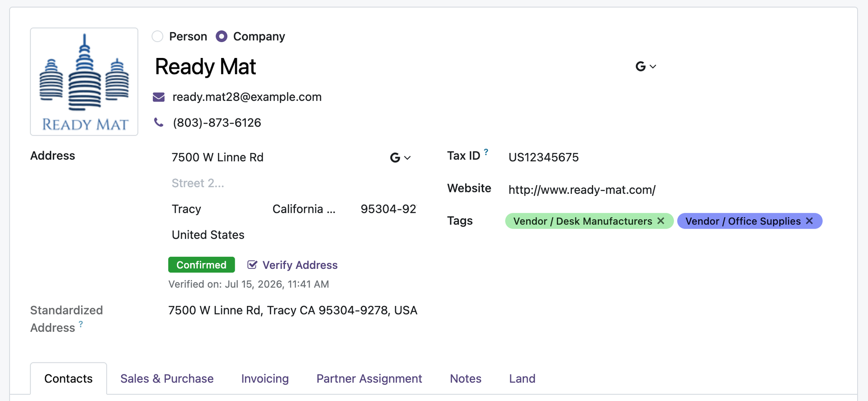Edit ZIP code 95304-92

tap(388, 209)
